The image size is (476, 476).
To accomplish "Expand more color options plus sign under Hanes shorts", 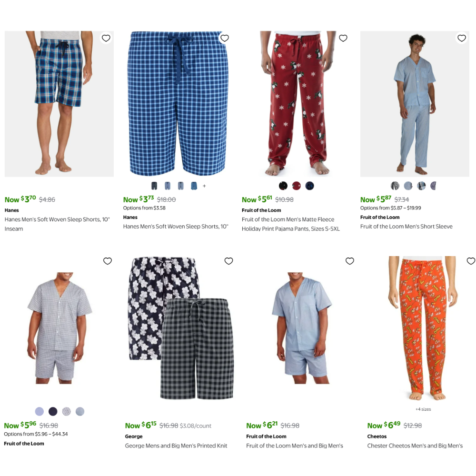I will tap(204, 186).
